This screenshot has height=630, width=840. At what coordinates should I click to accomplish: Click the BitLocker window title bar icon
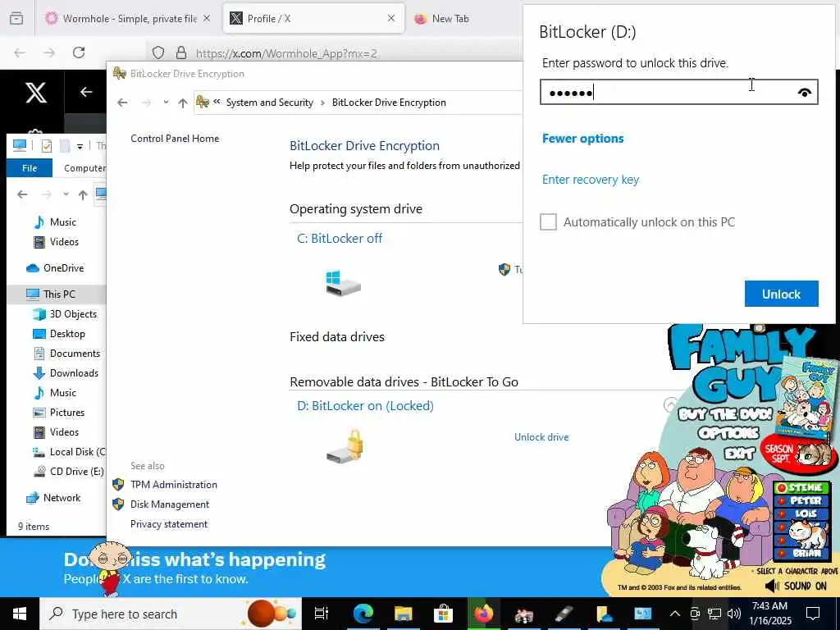tap(120, 73)
